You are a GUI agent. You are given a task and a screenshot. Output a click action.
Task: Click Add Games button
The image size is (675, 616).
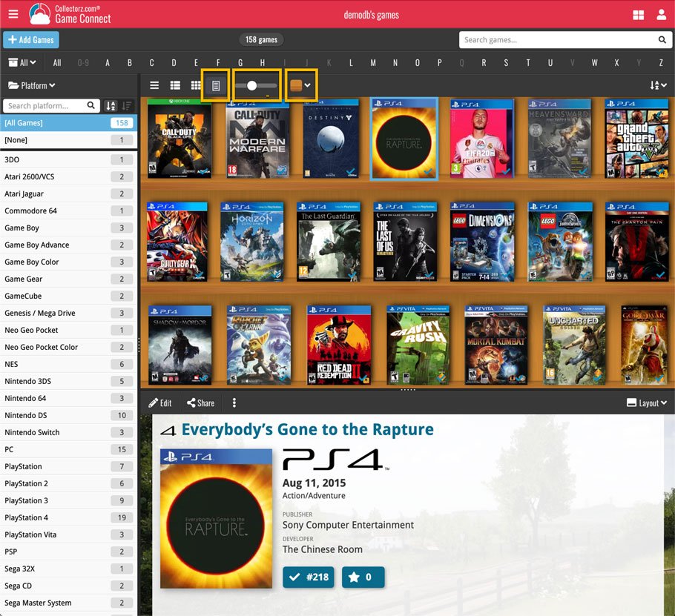pyautogui.click(x=31, y=40)
